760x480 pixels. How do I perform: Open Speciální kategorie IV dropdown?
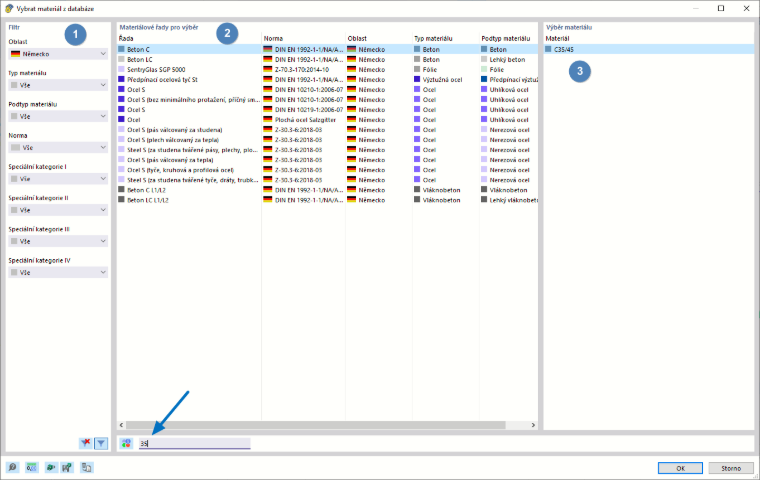(x=58, y=272)
